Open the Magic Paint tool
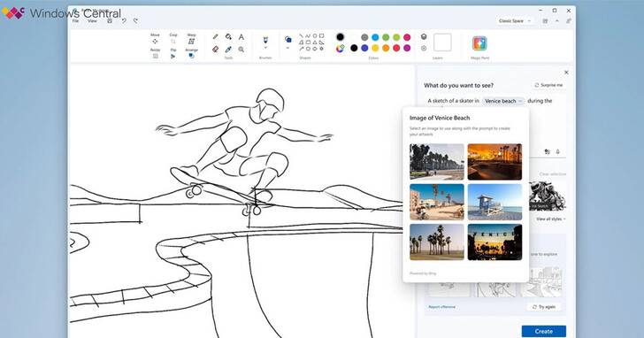This screenshot has width=644, height=338. [x=479, y=43]
